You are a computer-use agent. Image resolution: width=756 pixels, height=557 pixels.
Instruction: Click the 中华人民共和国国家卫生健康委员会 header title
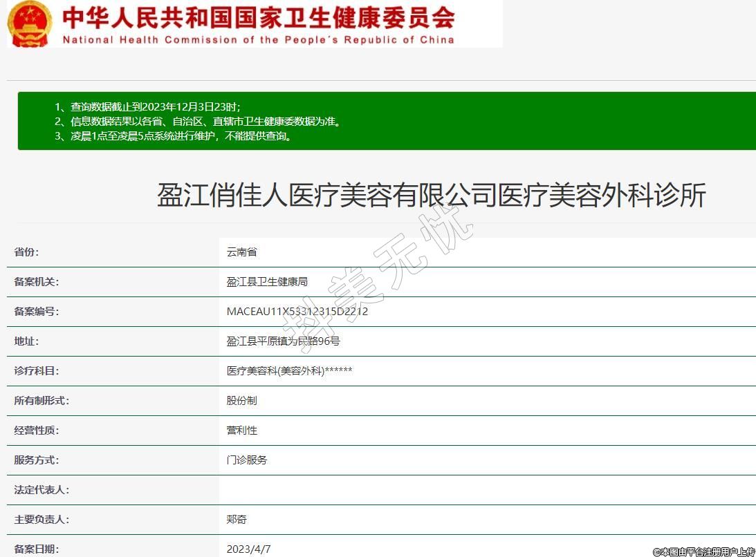click(x=259, y=17)
